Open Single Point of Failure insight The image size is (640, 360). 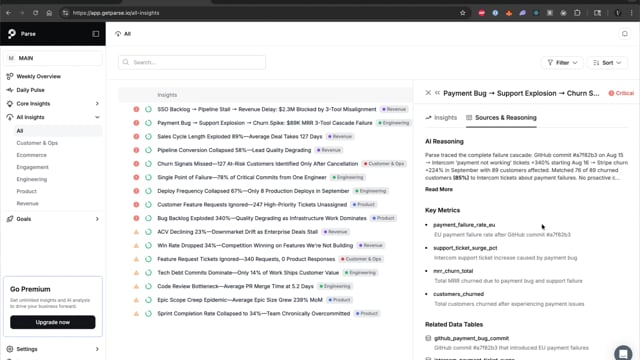click(x=242, y=177)
